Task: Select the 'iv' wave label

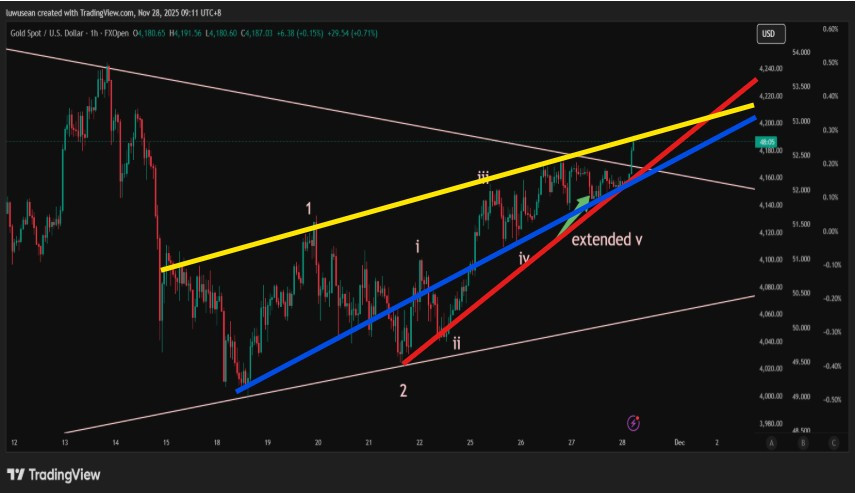Action: pos(524,258)
